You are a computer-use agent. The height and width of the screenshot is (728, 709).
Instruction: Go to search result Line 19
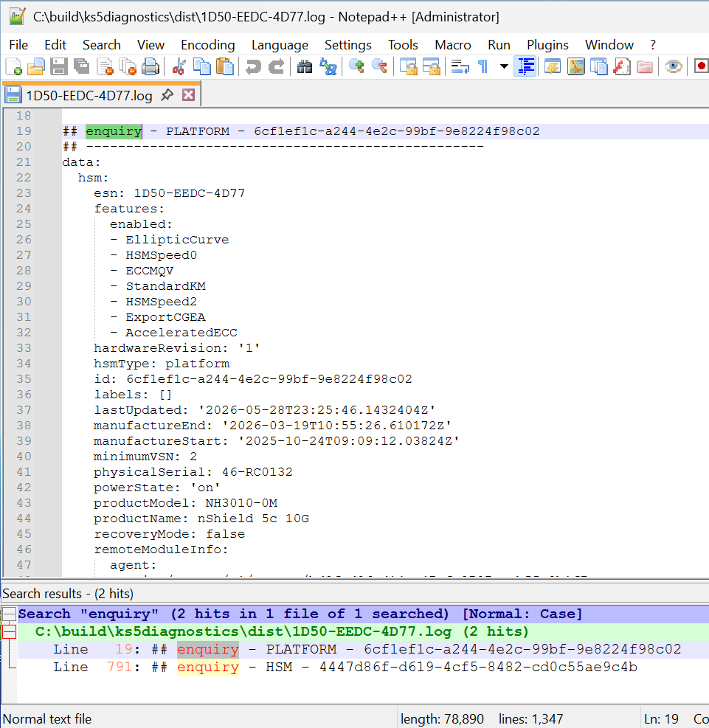pyautogui.click(x=362, y=650)
